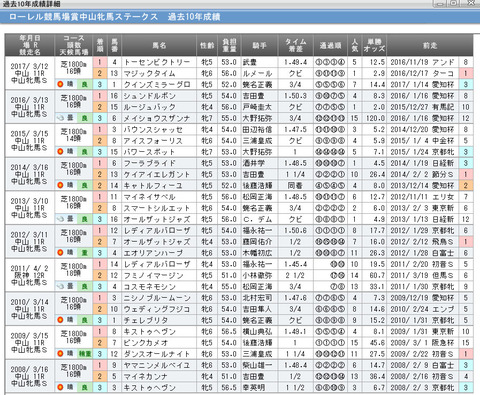
Task: Click the odds value 120.0
Action: [x=375, y=118]
